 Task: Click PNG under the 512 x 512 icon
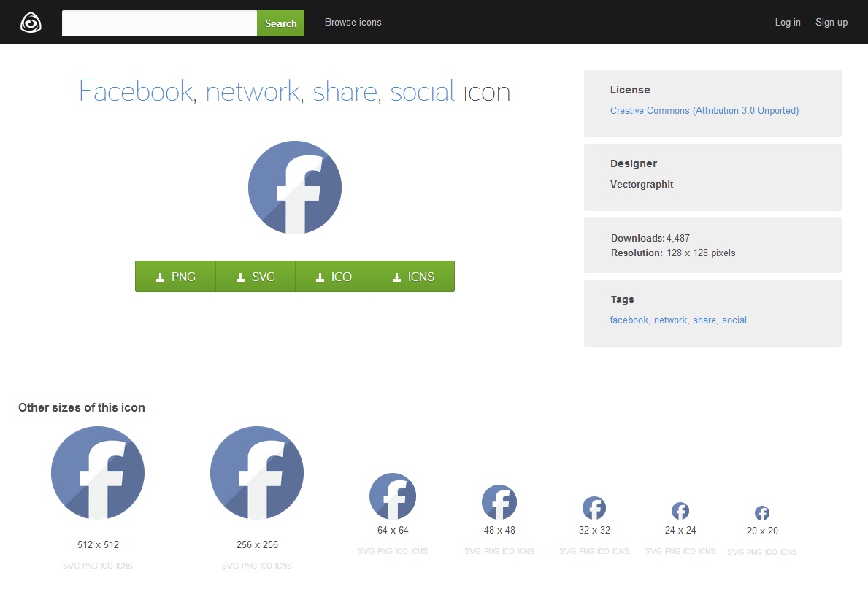(90, 566)
